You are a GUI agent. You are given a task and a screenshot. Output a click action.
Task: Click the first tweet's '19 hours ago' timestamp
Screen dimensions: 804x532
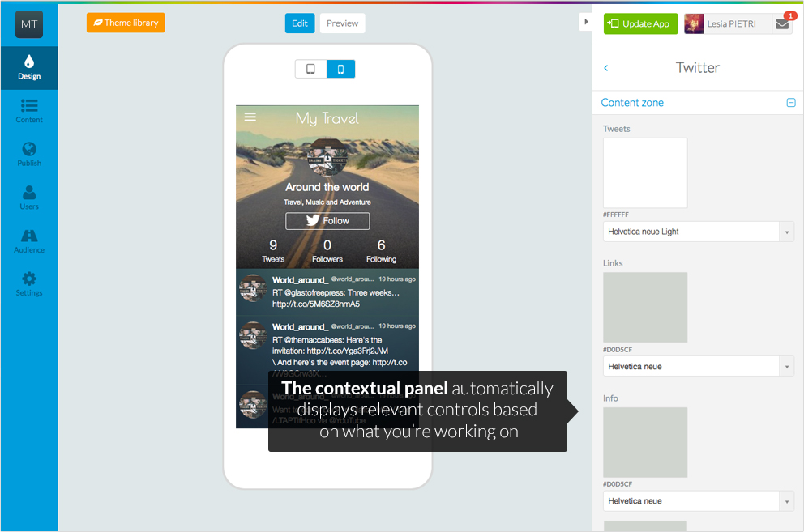coord(397,279)
